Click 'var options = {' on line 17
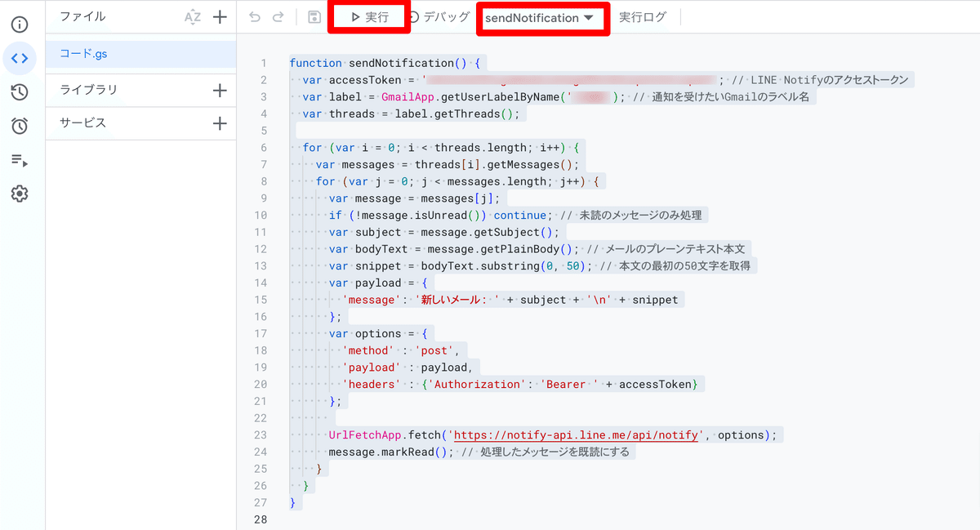980x530 pixels. (x=378, y=333)
